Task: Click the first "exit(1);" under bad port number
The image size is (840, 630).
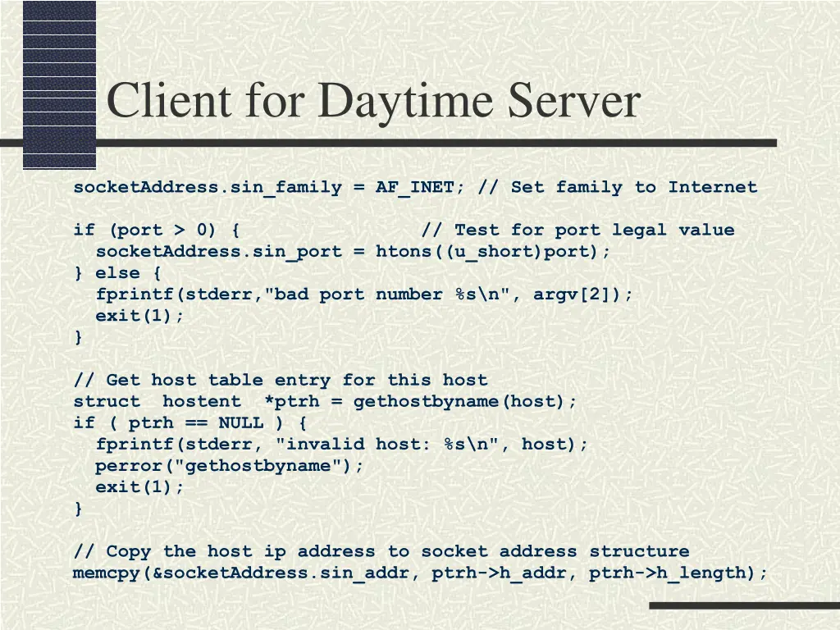Action: point(139,316)
